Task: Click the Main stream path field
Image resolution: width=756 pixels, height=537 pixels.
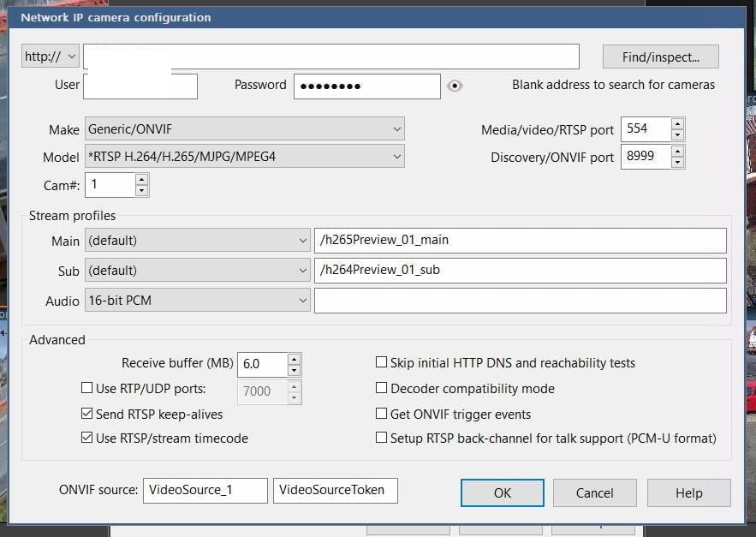Action: tap(520, 241)
